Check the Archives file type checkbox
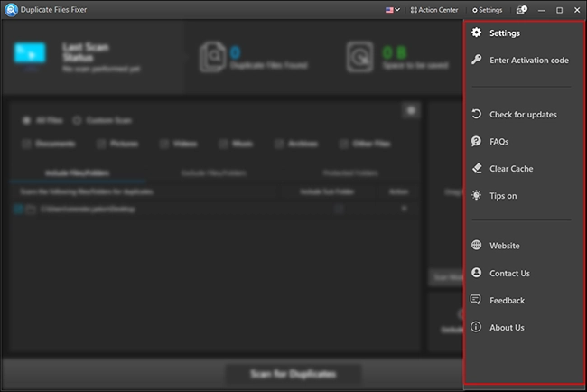The height and width of the screenshot is (392, 587). click(279, 144)
